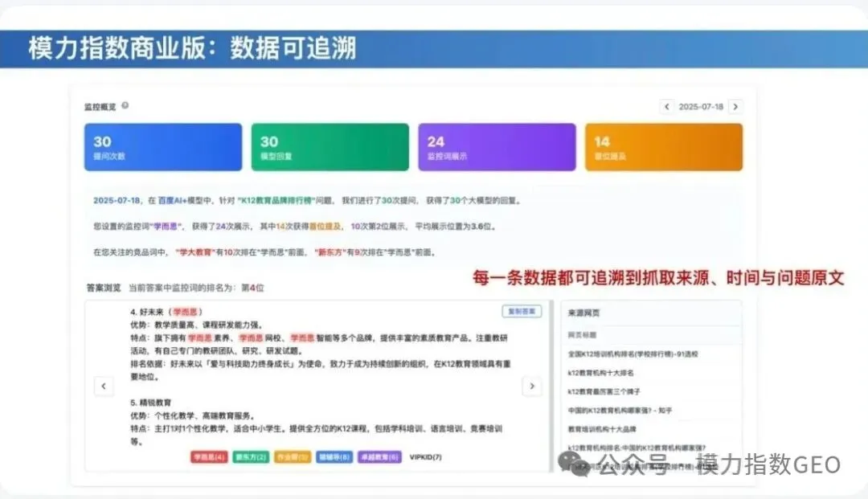The height and width of the screenshot is (499, 868).
Task: Go to the previous date with left chevron
Action: [x=666, y=107]
